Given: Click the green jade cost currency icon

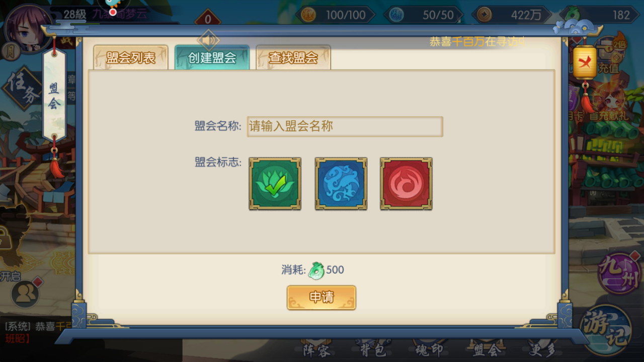Looking at the screenshot, I should [x=316, y=270].
